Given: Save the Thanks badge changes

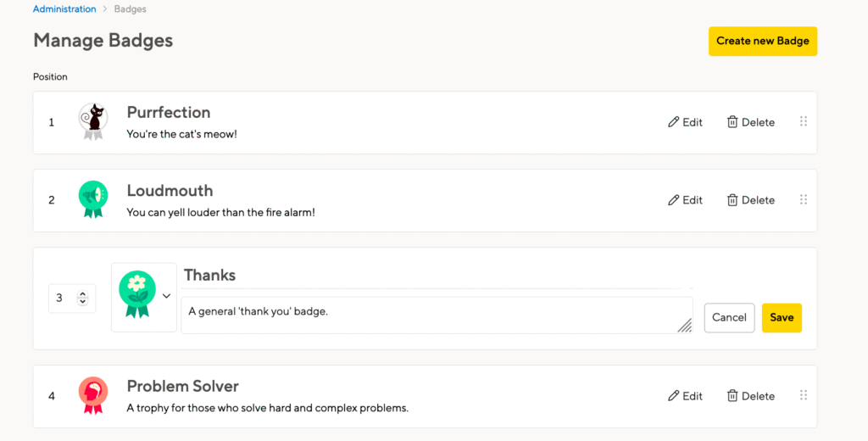Looking at the screenshot, I should click(x=782, y=317).
